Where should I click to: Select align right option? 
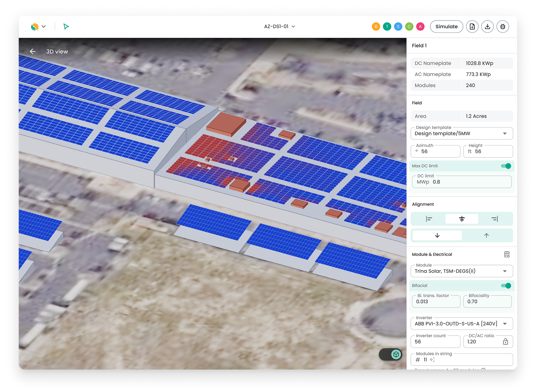coord(495,219)
